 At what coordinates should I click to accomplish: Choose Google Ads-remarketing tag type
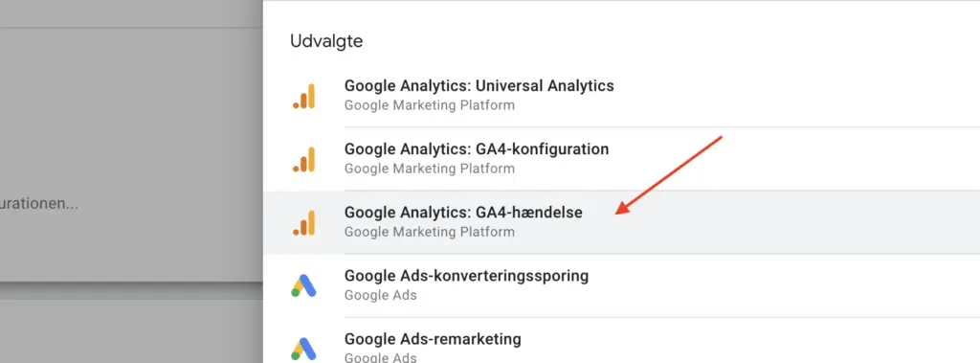tap(433, 339)
